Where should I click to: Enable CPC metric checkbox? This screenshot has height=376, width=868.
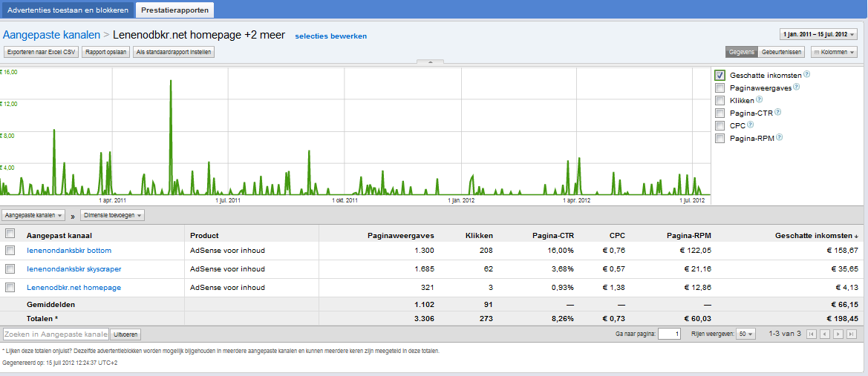(x=719, y=126)
